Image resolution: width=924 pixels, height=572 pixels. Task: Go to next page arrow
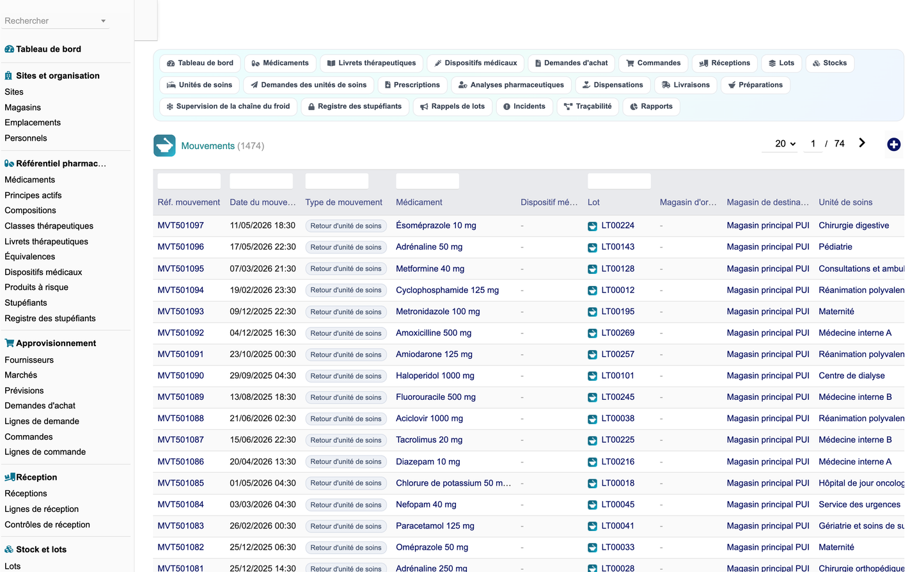[x=862, y=143]
